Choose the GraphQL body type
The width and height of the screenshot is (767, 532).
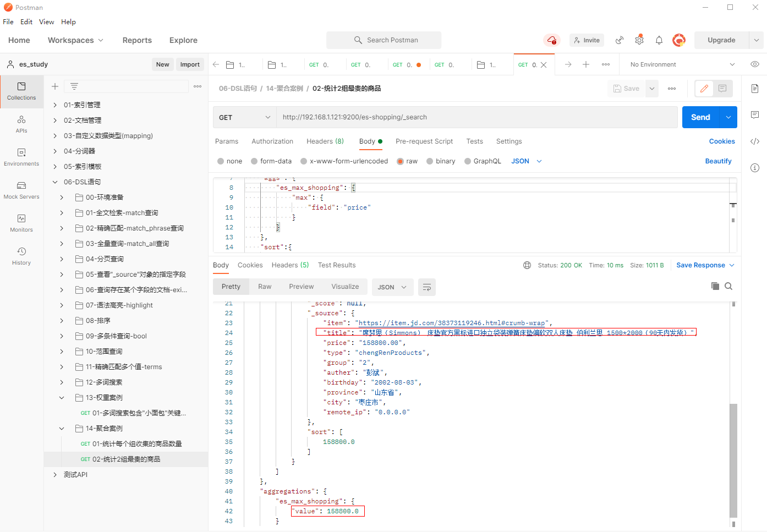pyautogui.click(x=468, y=161)
